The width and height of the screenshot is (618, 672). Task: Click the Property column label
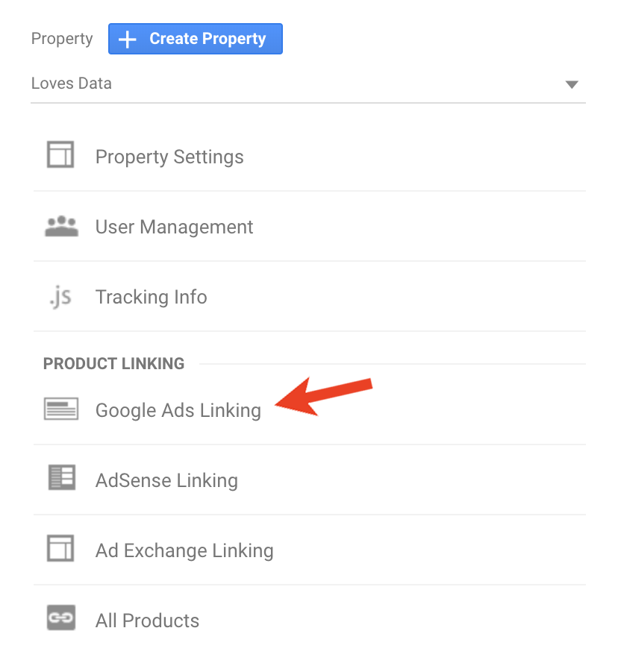coord(62,39)
